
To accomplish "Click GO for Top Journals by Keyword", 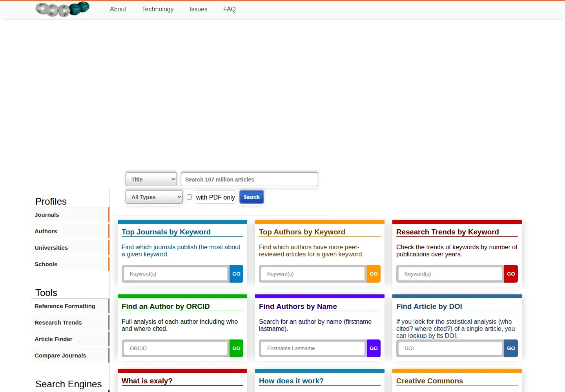I will 236,274.
